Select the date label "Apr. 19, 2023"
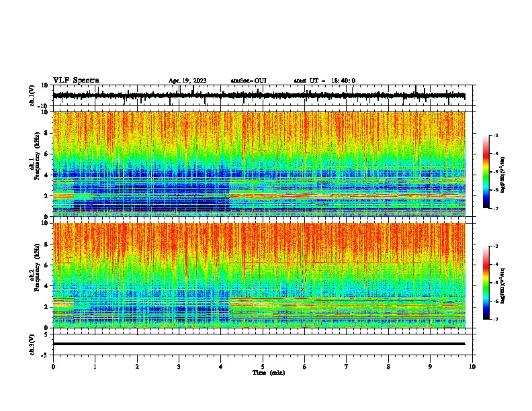Image resolution: width=532 pixels, height=411 pixels. [187, 81]
